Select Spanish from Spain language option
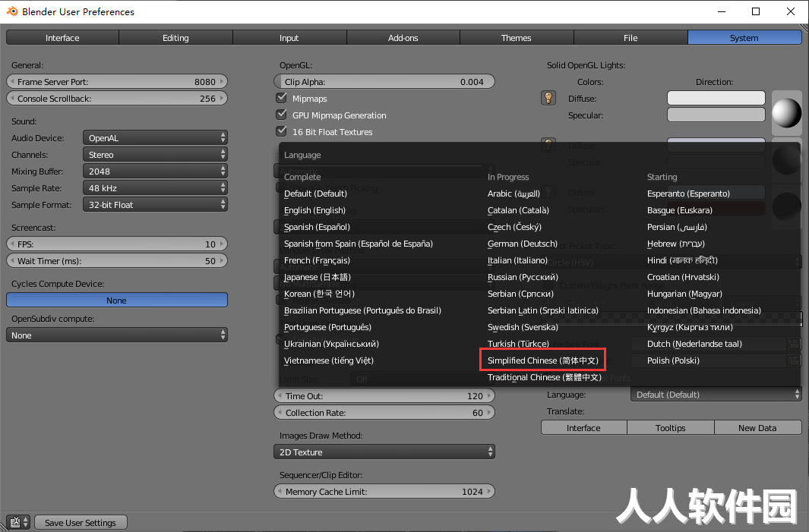Image resolution: width=809 pixels, height=532 pixels. coord(358,244)
